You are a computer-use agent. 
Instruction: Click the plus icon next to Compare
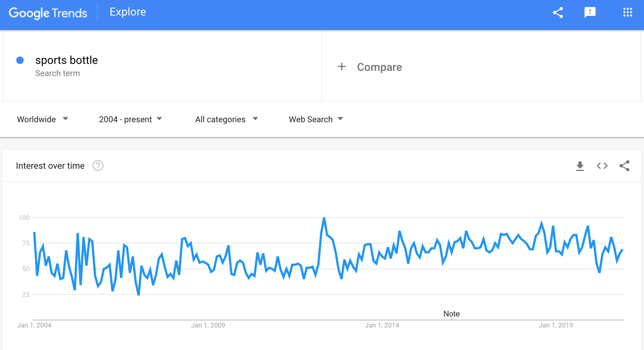tap(342, 66)
